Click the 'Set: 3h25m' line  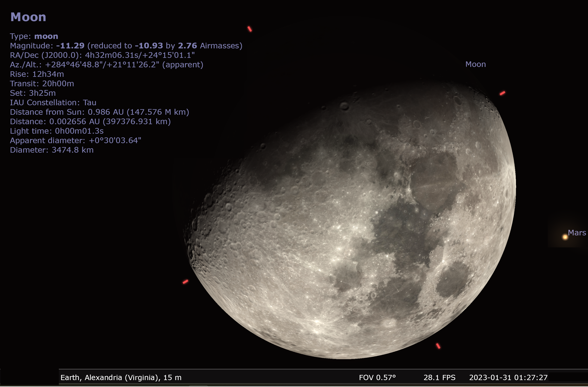coord(33,93)
